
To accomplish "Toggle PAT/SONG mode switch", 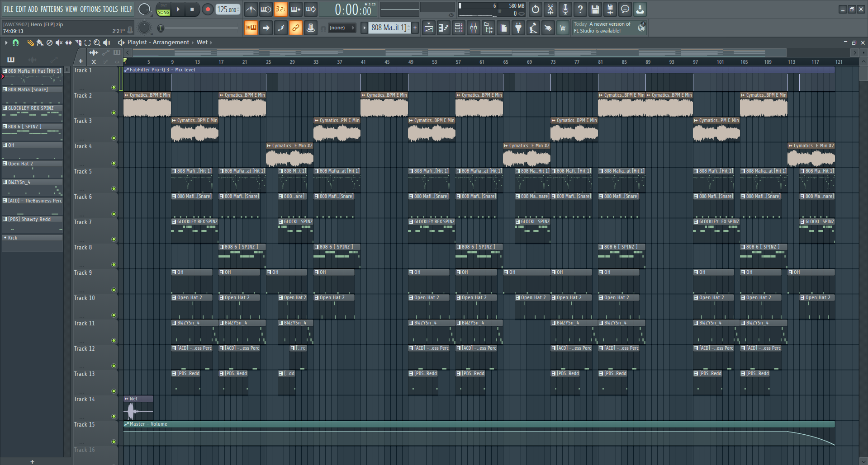I will [x=164, y=9].
